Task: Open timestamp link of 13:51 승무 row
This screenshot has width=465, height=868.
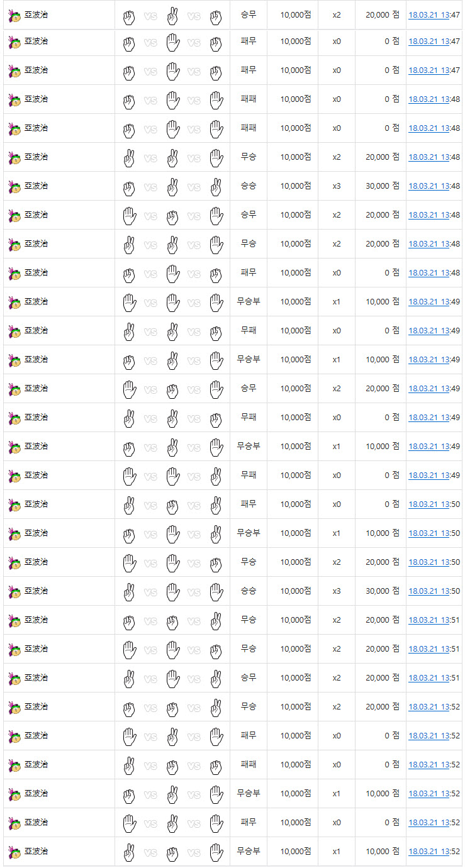Action: pos(434,678)
